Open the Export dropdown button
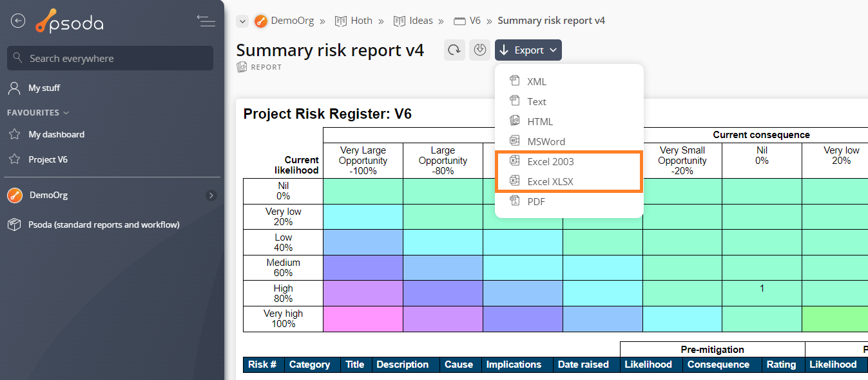This screenshot has width=868, height=380. pyautogui.click(x=528, y=50)
